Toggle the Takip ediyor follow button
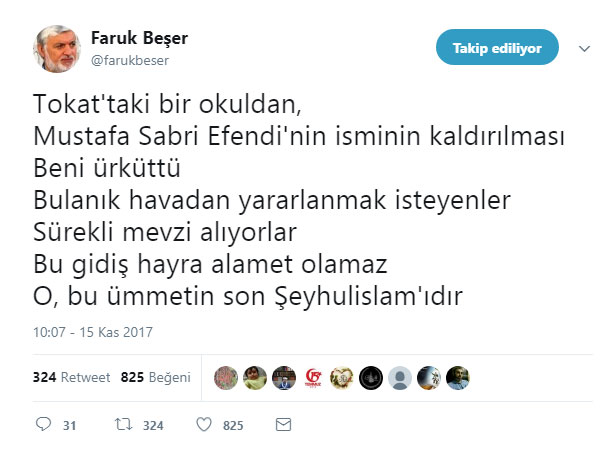 coord(496,47)
